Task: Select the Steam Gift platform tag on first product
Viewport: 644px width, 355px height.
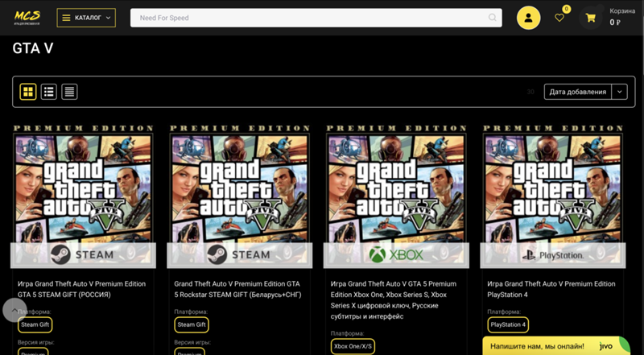Action: point(35,324)
